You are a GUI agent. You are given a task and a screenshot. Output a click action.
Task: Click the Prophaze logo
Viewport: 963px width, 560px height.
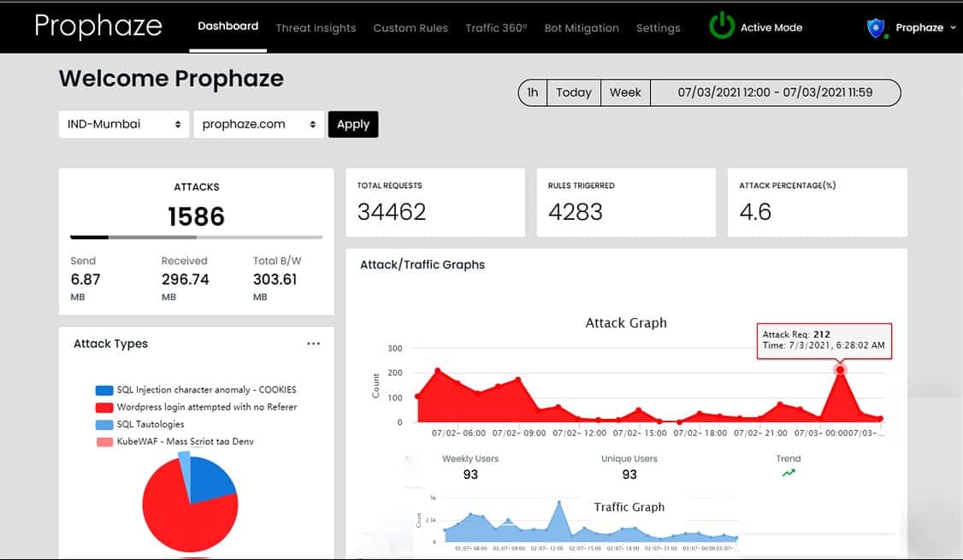pos(98,26)
